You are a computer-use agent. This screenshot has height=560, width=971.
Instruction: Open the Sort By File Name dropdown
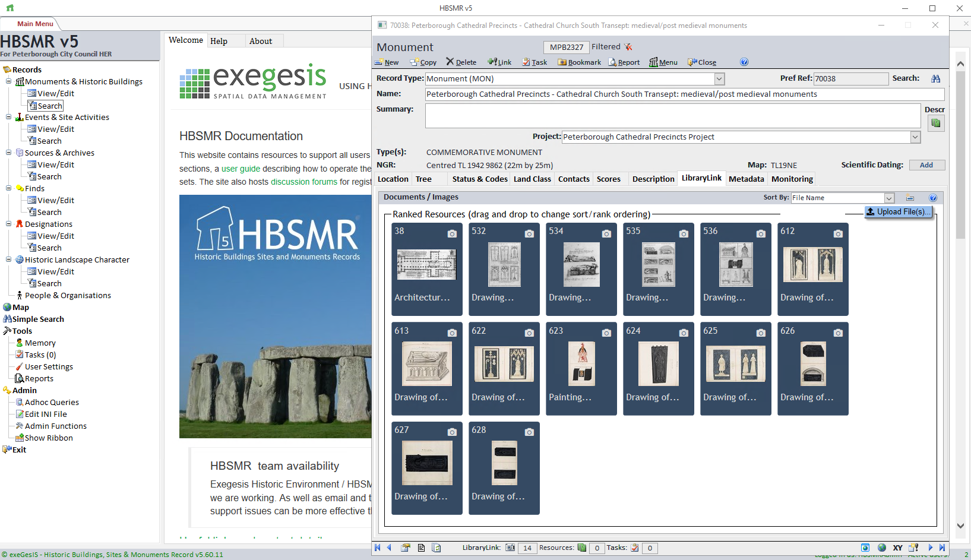(x=889, y=198)
